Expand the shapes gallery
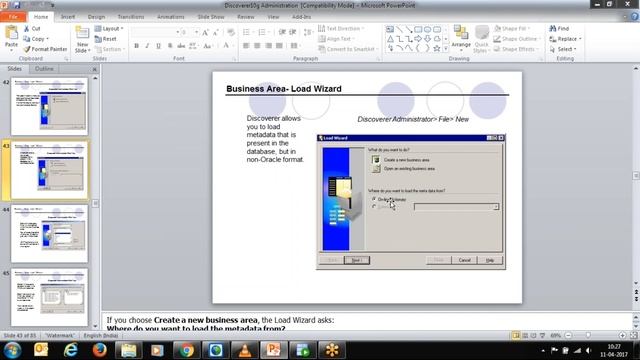Screen dimensions: 640x360 pyautogui.click(x=446, y=49)
